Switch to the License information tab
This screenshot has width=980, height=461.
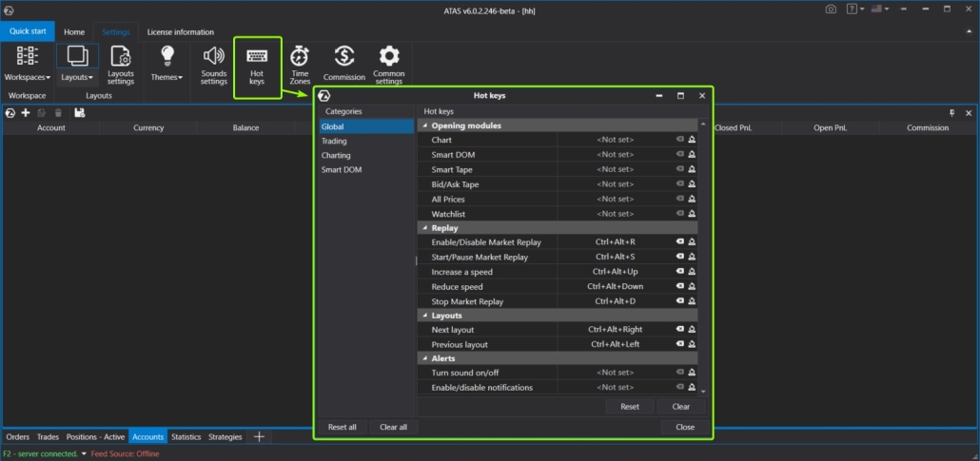pyautogui.click(x=180, y=32)
